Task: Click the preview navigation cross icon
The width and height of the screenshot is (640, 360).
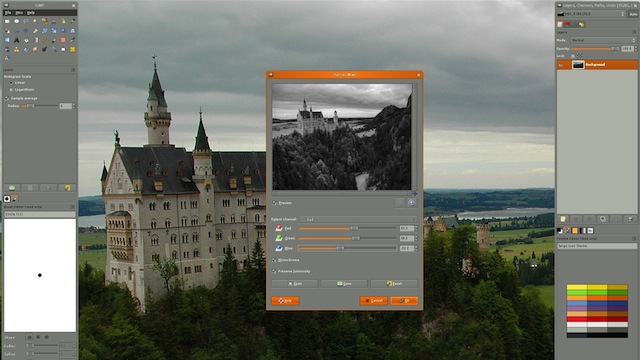Action: pos(414,193)
